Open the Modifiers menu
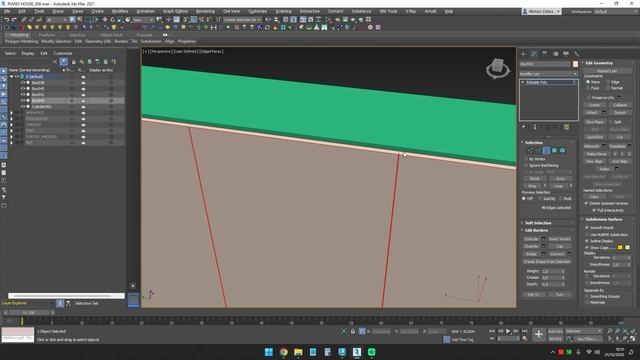 point(120,11)
